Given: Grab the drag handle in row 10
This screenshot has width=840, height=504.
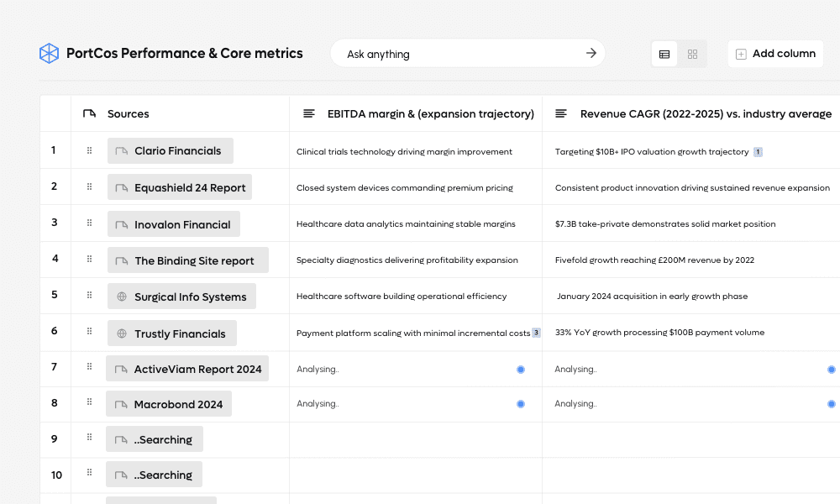Looking at the screenshot, I should tap(90, 472).
